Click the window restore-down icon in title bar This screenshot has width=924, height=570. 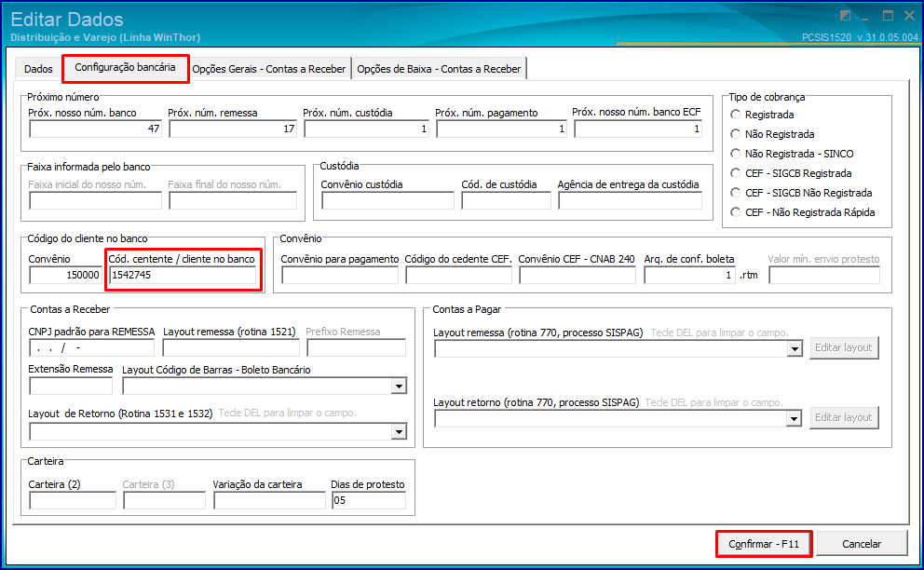[845, 16]
